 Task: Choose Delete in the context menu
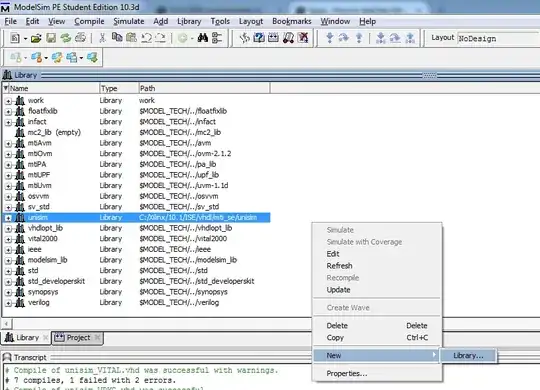[377, 326]
